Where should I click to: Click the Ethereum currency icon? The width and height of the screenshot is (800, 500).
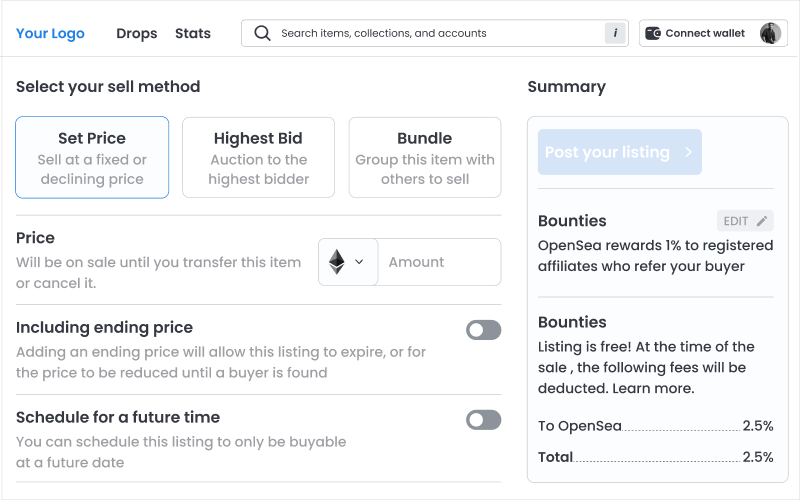(x=336, y=262)
